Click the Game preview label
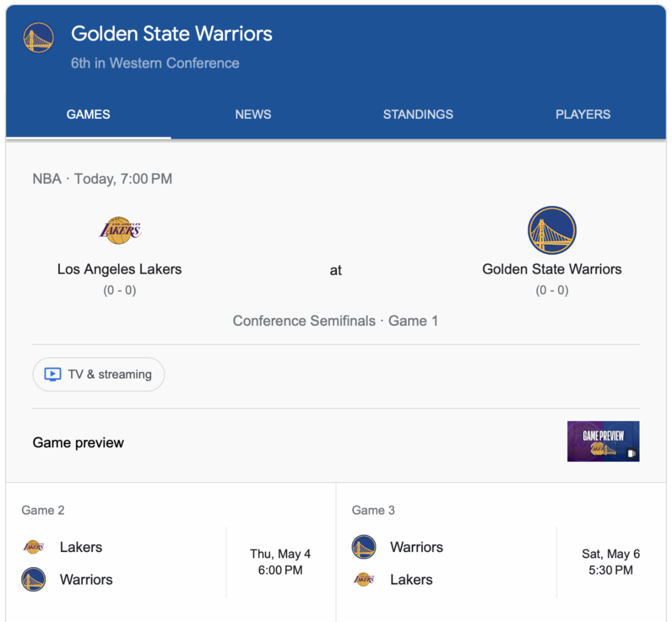 coord(78,443)
